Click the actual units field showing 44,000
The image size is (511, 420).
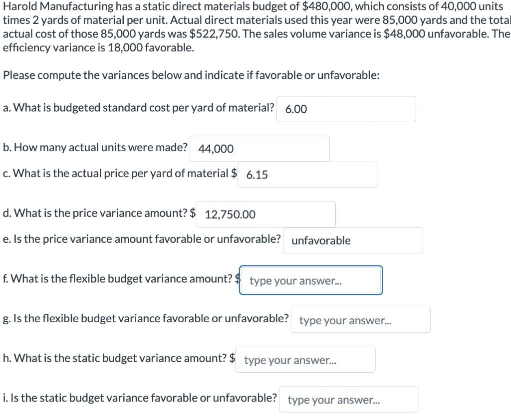click(259, 148)
